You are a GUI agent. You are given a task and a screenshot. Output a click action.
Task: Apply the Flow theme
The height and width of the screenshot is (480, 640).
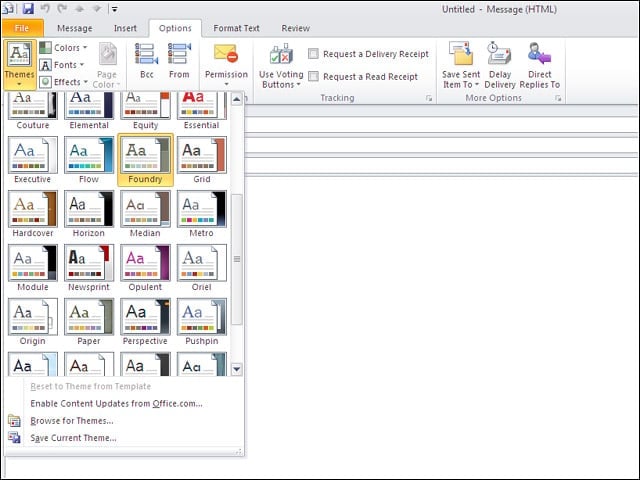[x=89, y=160]
